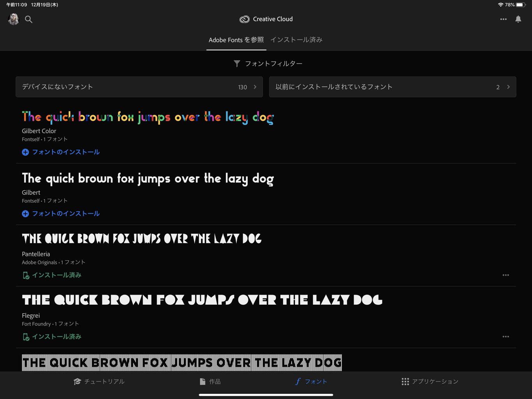The width and height of the screenshot is (532, 399).
Task: Click the Creative Cloud logo icon
Action: (244, 19)
